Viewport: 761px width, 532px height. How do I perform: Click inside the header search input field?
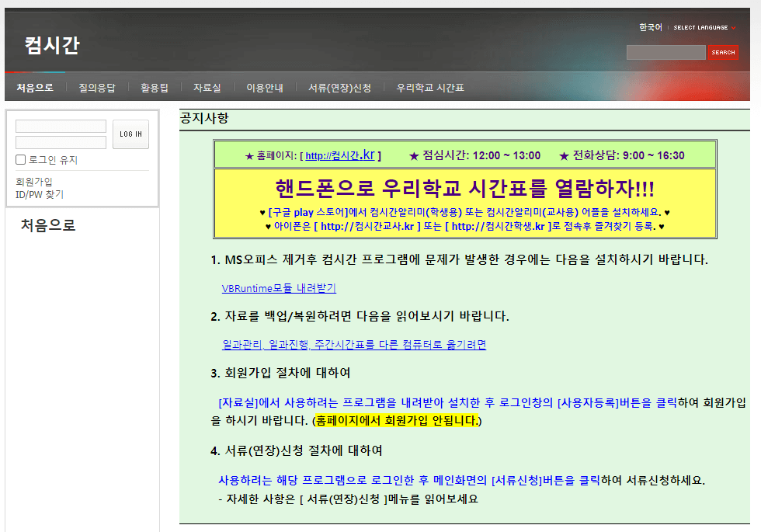tap(665, 52)
